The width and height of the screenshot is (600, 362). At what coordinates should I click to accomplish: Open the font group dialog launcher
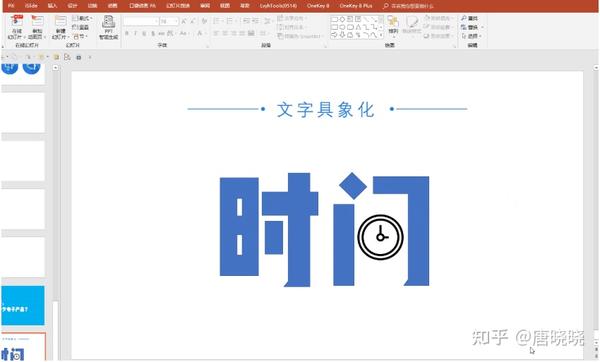tap(208, 46)
